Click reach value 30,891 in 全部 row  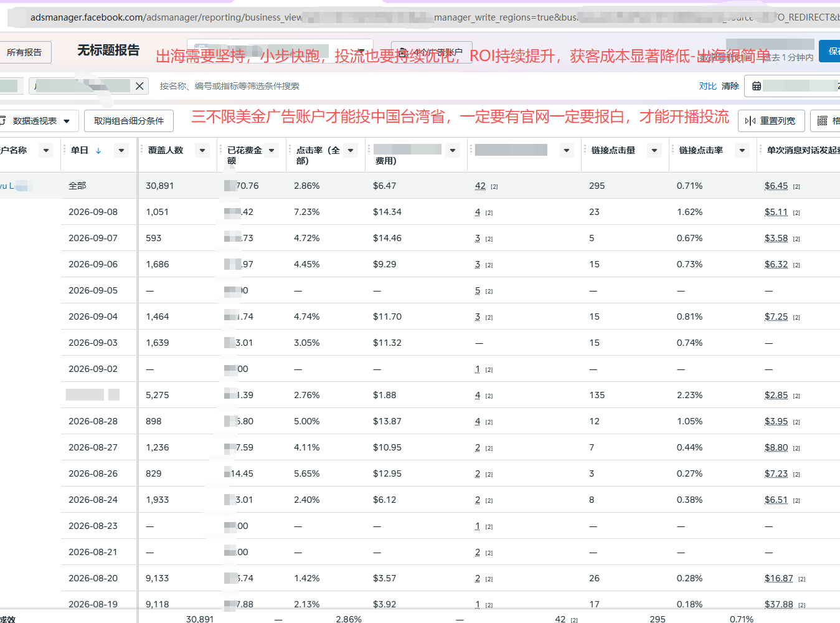(x=159, y=186)
